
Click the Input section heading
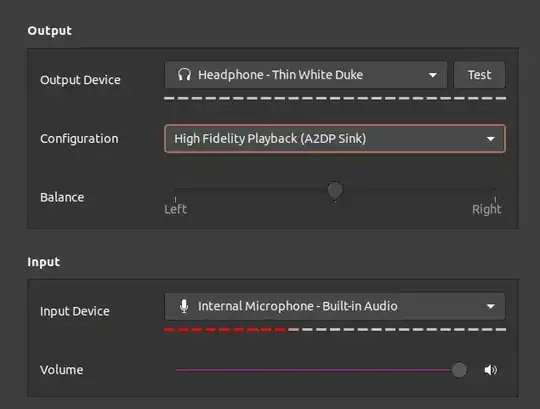43,262
